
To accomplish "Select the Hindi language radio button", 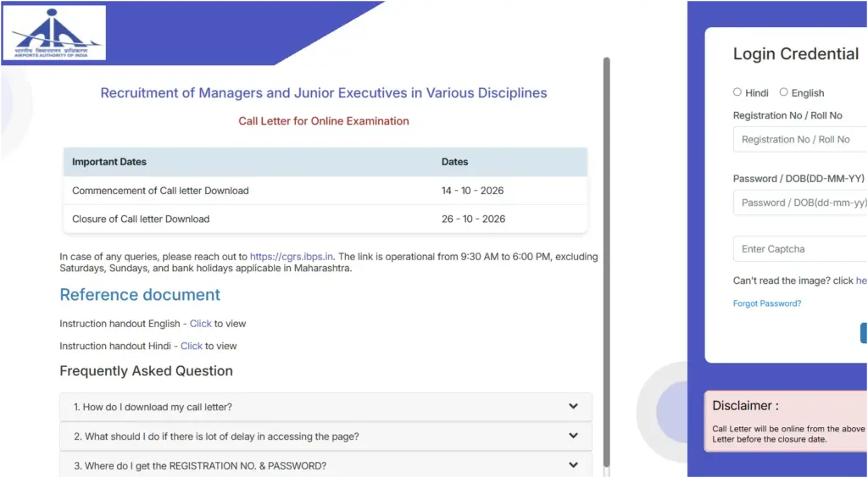I will pyautogui.click(x=737, y=92).
